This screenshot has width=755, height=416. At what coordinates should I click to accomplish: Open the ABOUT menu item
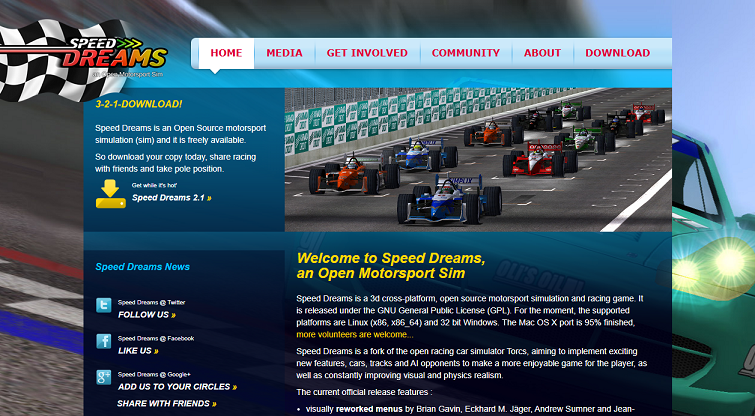coord(542,53)
